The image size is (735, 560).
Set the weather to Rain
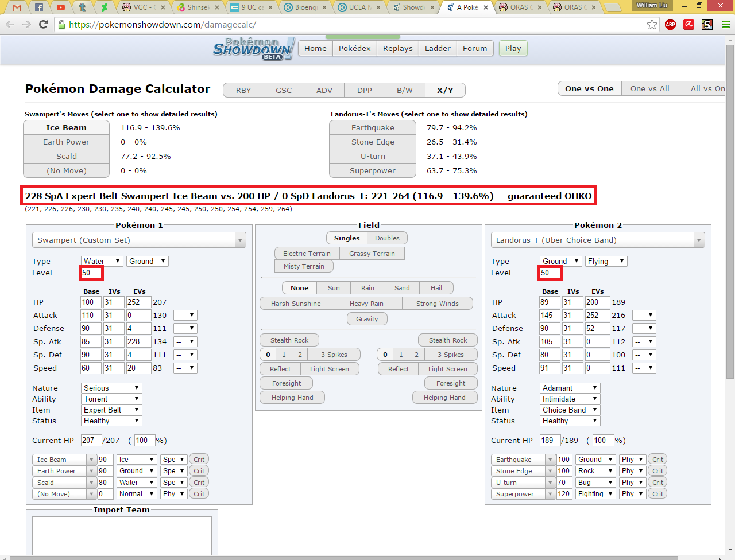[x=367, y=288]
